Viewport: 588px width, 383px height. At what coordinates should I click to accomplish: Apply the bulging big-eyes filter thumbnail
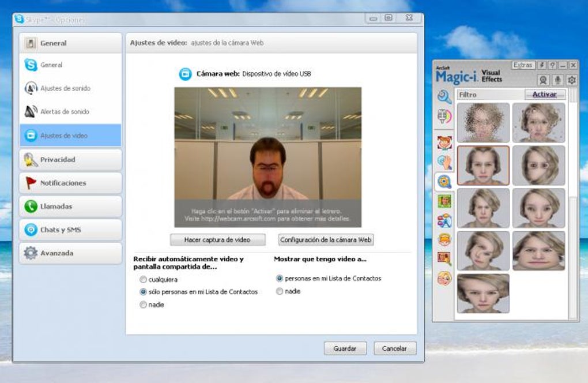coord(538,208)
